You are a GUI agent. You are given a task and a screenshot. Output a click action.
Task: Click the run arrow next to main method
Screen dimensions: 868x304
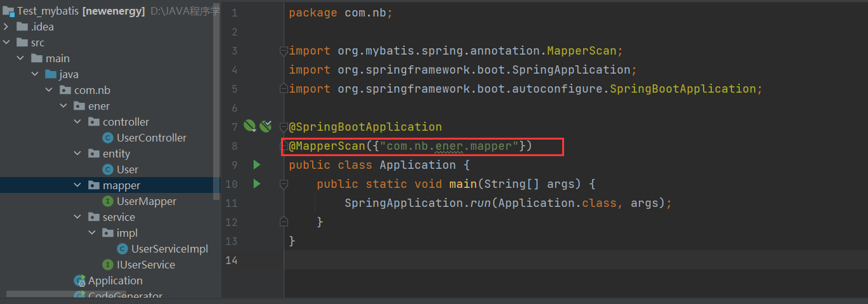point(256,184)
